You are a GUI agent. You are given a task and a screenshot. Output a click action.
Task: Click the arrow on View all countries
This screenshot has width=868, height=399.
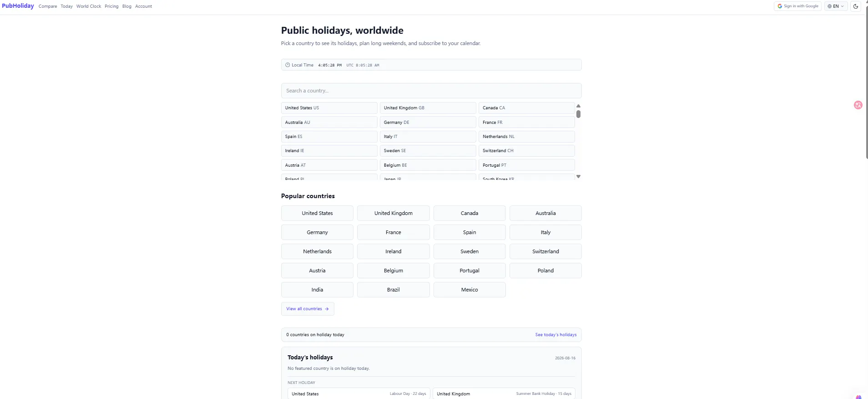tap(327, 309)
